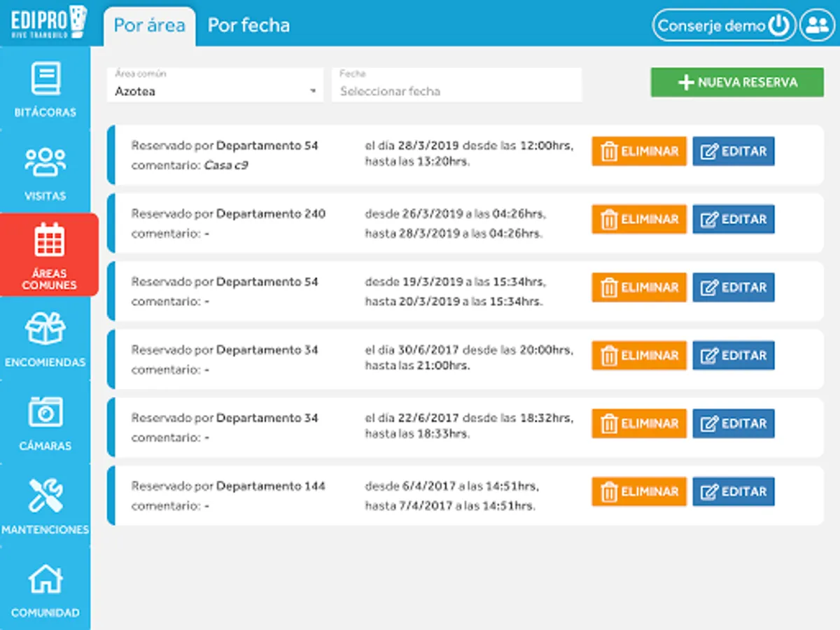Select the Áreas Comunes calendar icon

pyautogui.click(x=49, y=239)
